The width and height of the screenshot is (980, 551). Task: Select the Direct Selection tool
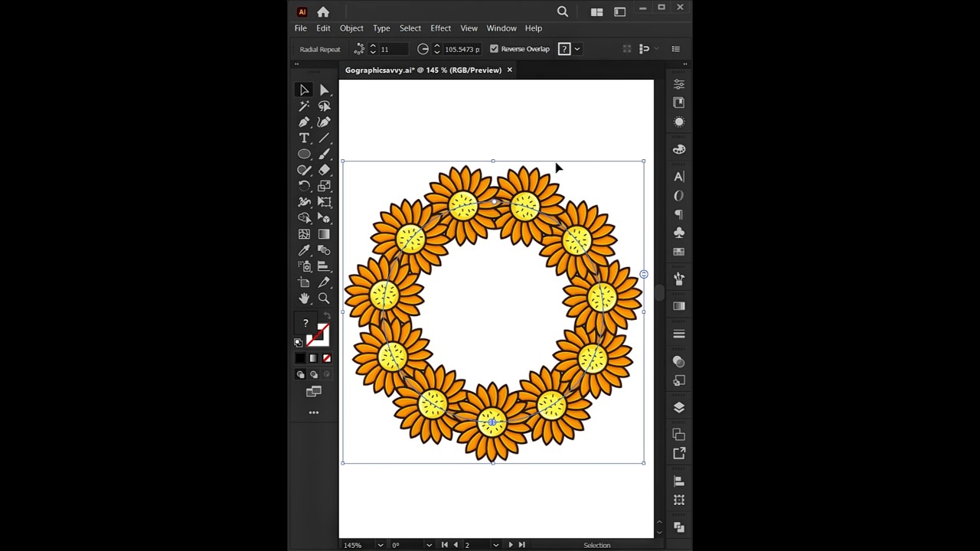point(324,90)
